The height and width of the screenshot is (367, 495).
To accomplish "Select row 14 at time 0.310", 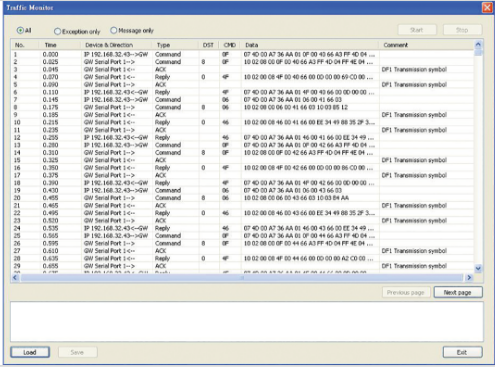I will pyautogui.click(x=243, y=153).
